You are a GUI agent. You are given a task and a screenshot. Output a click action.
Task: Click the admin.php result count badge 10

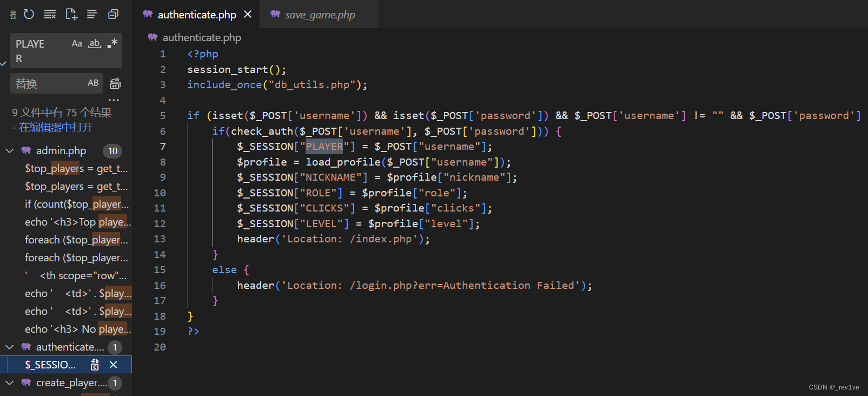112,151
